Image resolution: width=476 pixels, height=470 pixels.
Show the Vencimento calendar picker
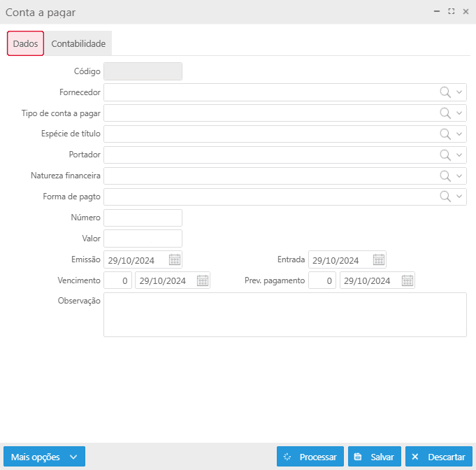click(203, 280)
